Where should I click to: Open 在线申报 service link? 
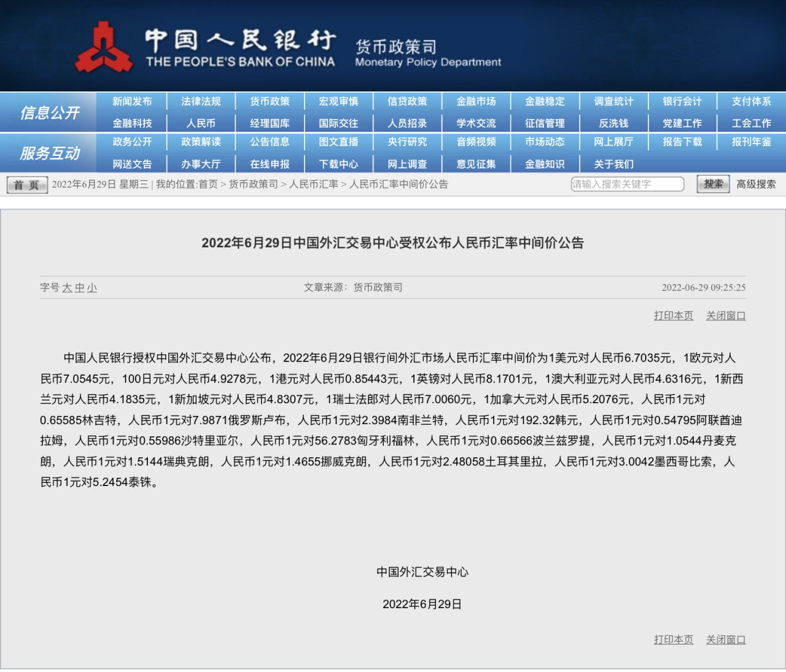click(270, 164)
